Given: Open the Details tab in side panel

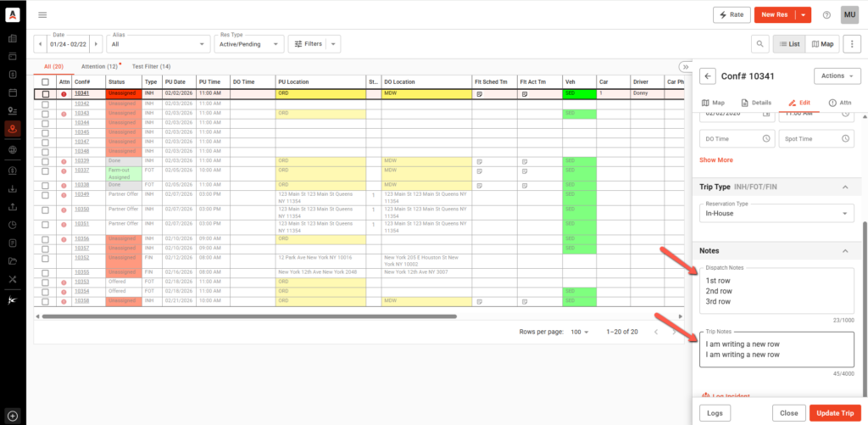Looking at the screenshot, I should tap(755, 102).
